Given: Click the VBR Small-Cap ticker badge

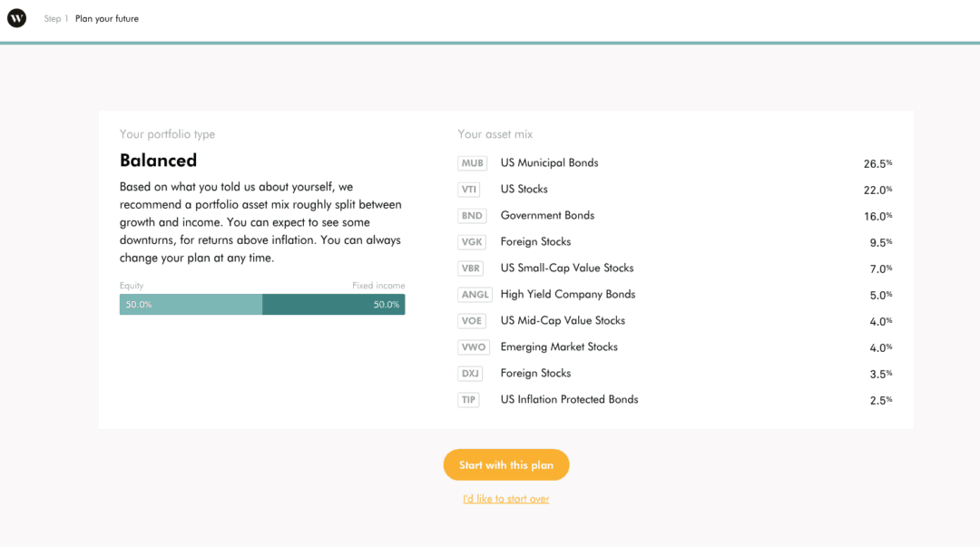Looking at the screenshot, I should pos(471,268).
